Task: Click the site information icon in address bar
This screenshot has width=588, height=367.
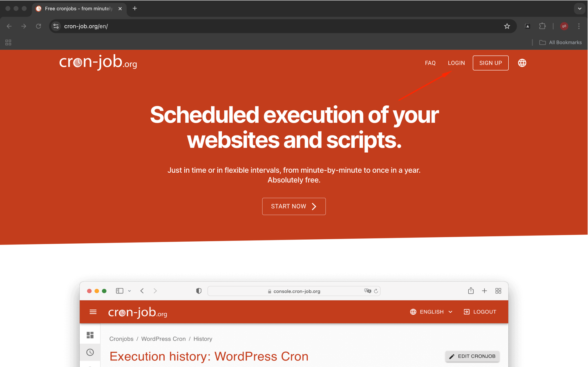Action: point(56,26)
